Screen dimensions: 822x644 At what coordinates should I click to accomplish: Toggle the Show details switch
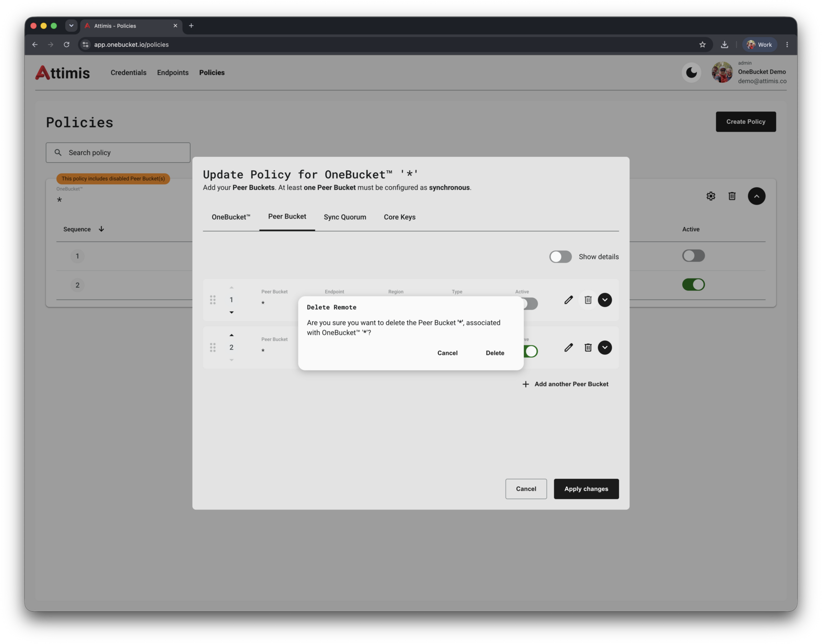(x=560, y=256)
